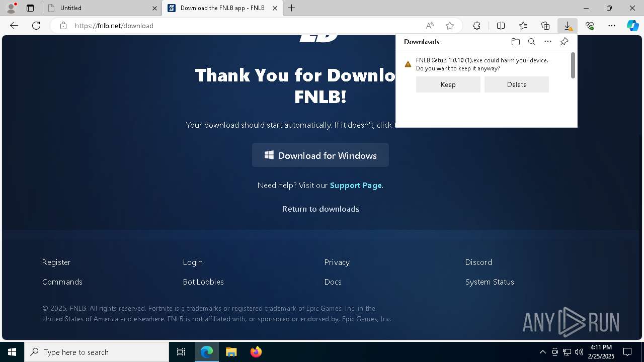Image resolution: width=644 pixels, height=362 pixels.
Task: Keep the FNLB Setup download
Action: tap(448, 84)
